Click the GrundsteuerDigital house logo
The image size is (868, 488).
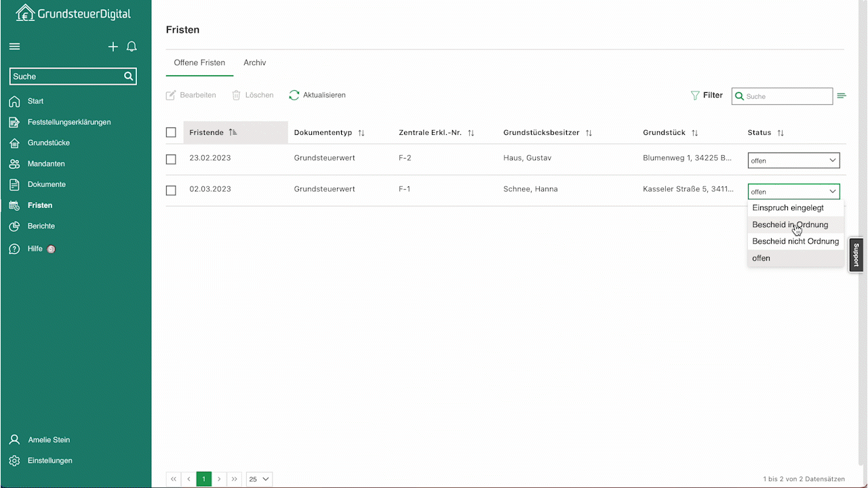tap(25, 13)
